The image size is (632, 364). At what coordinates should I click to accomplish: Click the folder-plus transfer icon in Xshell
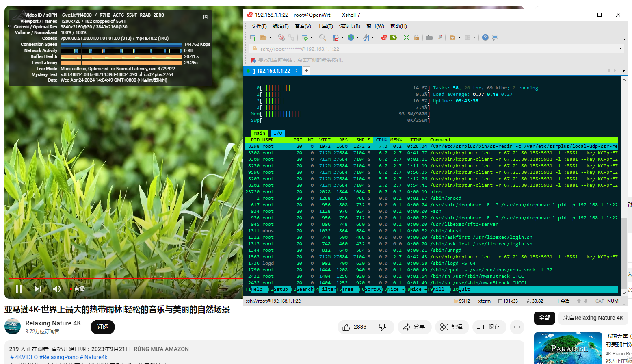(452, 37)
